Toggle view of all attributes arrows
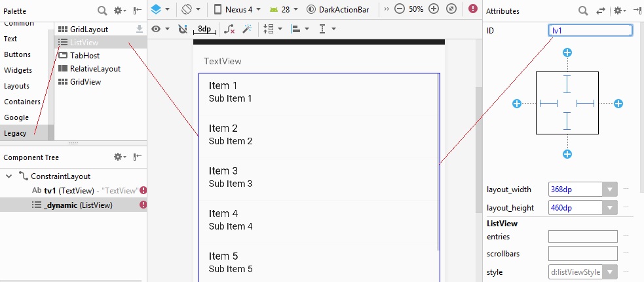The width and height of the screenshot is (644, 282). (x=601, y=10)
